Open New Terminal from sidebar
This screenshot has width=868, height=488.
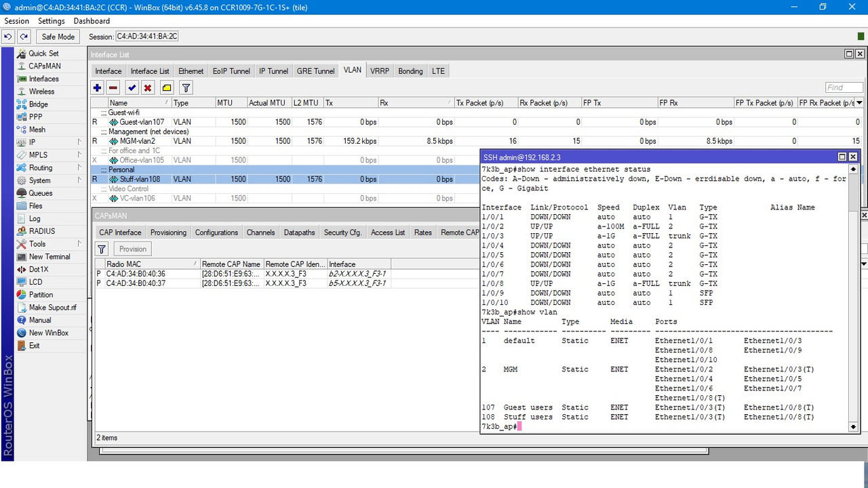(50, 257)
